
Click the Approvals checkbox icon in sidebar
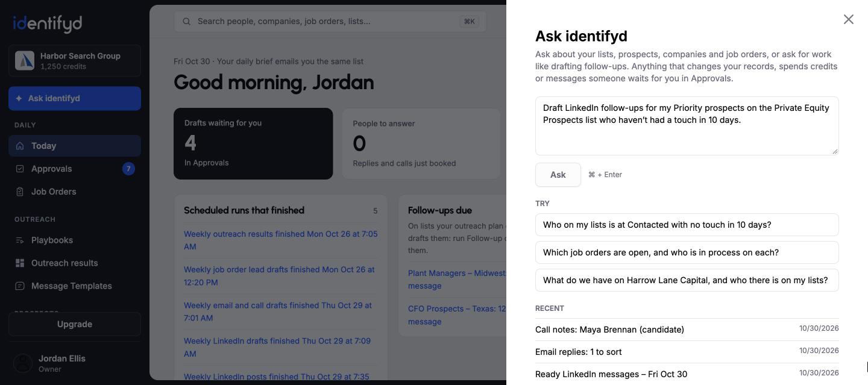coord(20,169)
